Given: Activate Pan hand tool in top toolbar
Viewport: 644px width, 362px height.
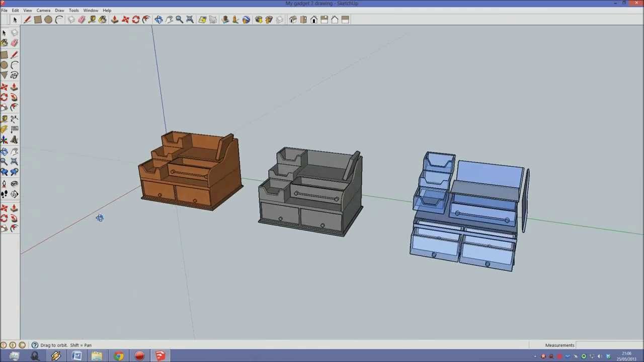Looking at the screenshot, I should coord(169,20).
